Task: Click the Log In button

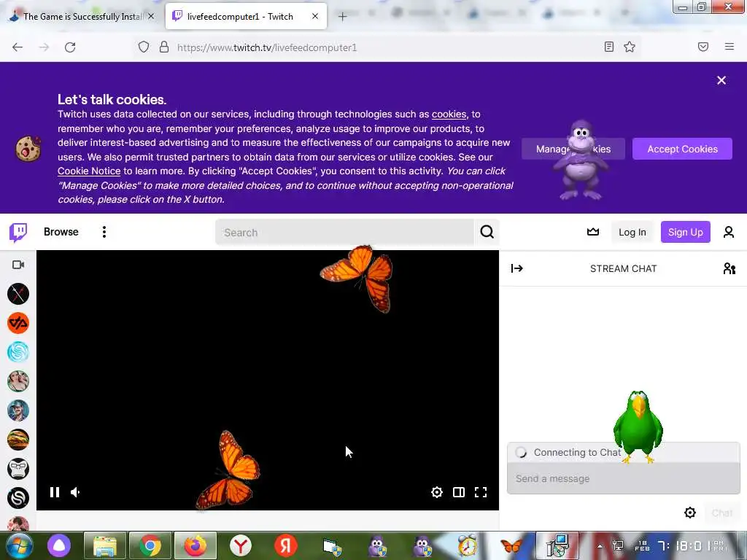Action: [632, 232]
